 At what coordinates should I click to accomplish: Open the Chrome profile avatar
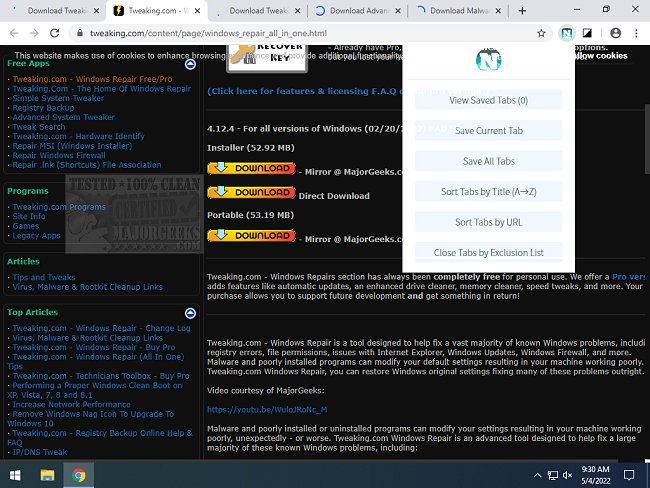point(616,33)
